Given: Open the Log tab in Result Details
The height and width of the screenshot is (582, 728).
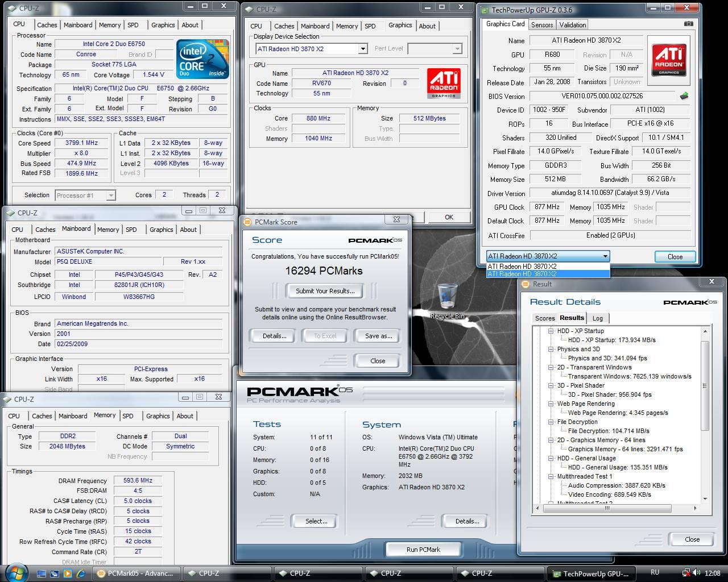Looking at the screenshot, I should pos(598,318).
